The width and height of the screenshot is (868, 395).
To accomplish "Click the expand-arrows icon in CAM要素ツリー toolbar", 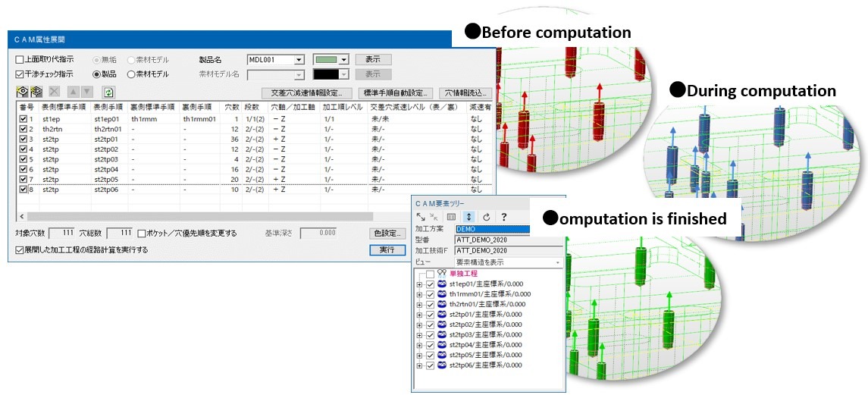I will 421,216.
